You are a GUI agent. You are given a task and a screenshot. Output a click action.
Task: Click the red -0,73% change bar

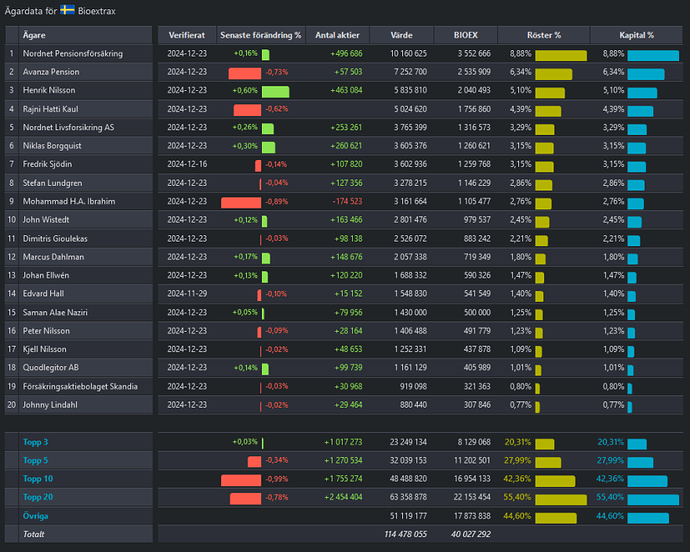tap(245, 74)
